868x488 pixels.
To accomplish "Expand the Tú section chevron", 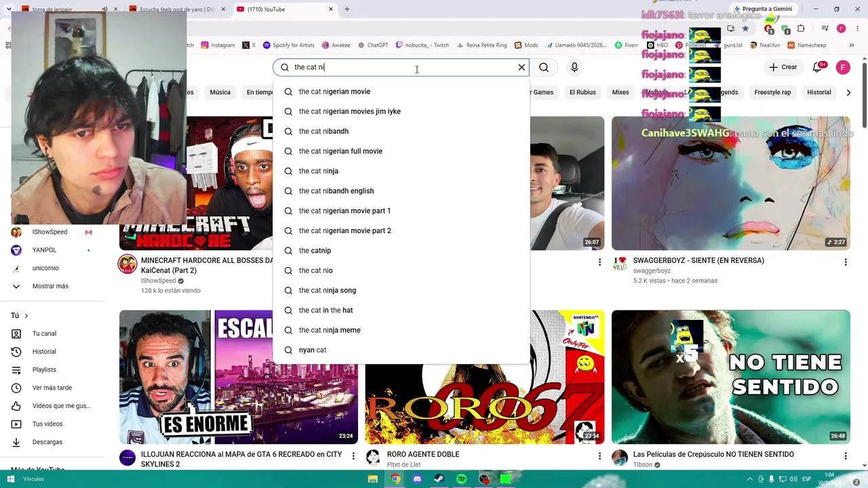I will click(26, 316).
